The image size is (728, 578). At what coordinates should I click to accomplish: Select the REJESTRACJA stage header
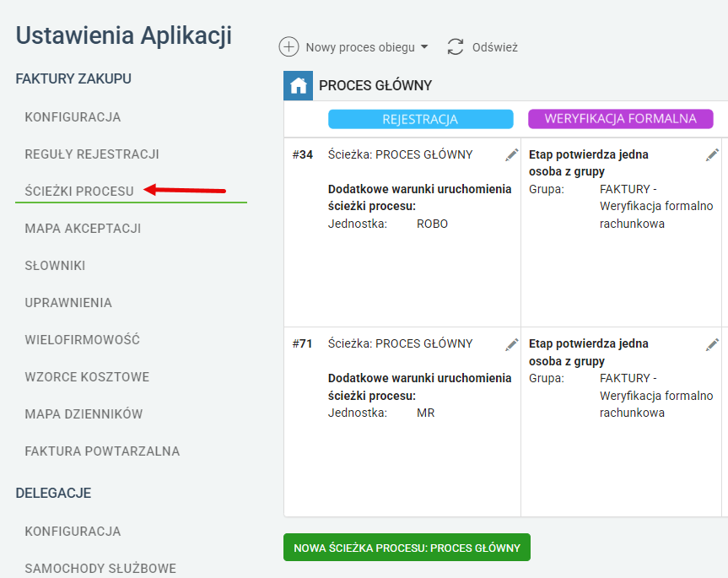pyautogui.click(x=421, y=119)
